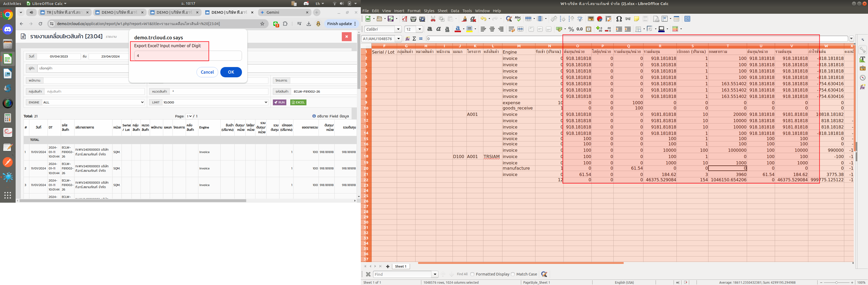Screen dimensions: 868x285
Task: Open the Find field history dropdown
Action: (435, 274)
